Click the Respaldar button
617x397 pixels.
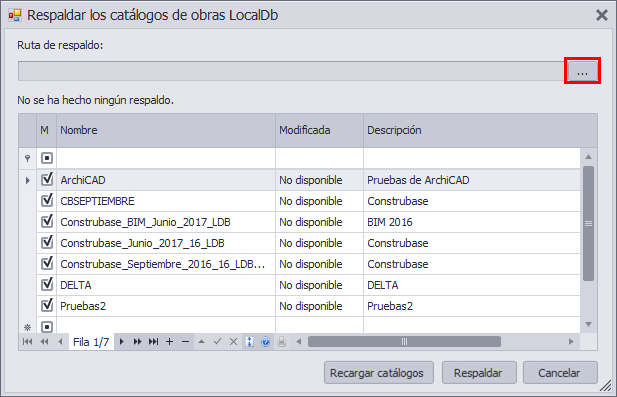point(479,373)
